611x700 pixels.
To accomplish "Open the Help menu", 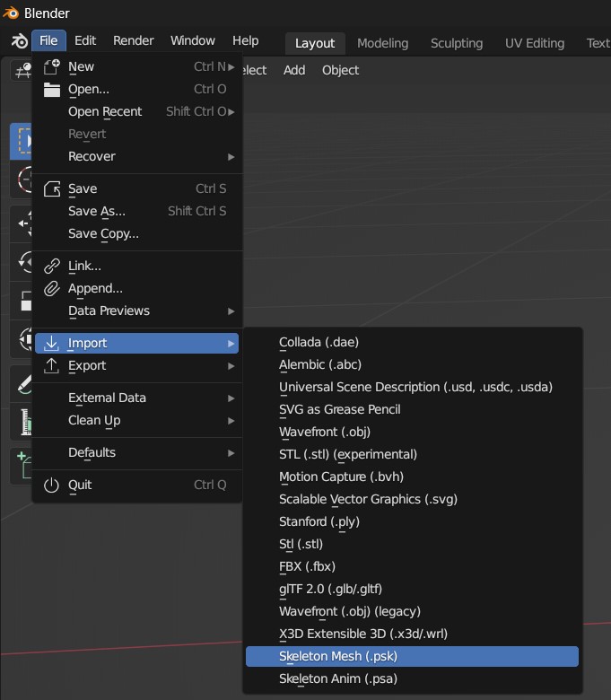I will [246, 40].
